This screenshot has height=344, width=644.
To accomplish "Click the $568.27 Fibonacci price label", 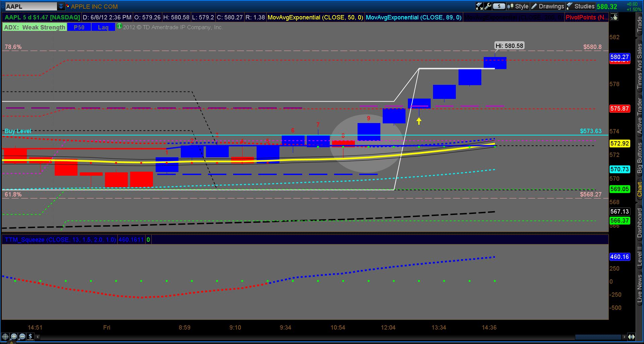I will (x=591, y=194).
